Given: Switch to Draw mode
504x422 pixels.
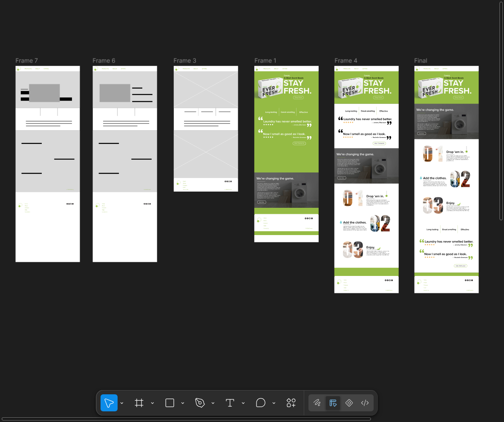Looking at the screenshot, I should point(317,403).
